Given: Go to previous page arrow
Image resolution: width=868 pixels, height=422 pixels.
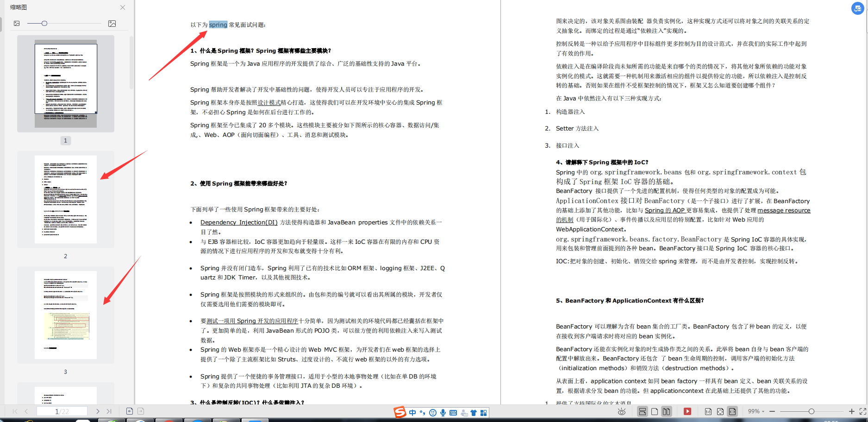Looking at the screenshot, I should point(26,411).
